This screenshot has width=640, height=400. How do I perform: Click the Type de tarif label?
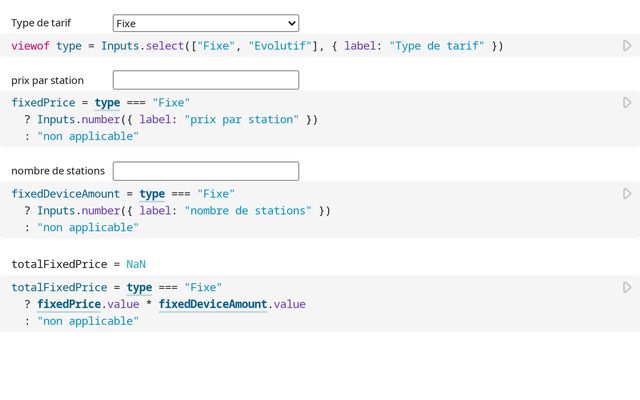point(39,23)
